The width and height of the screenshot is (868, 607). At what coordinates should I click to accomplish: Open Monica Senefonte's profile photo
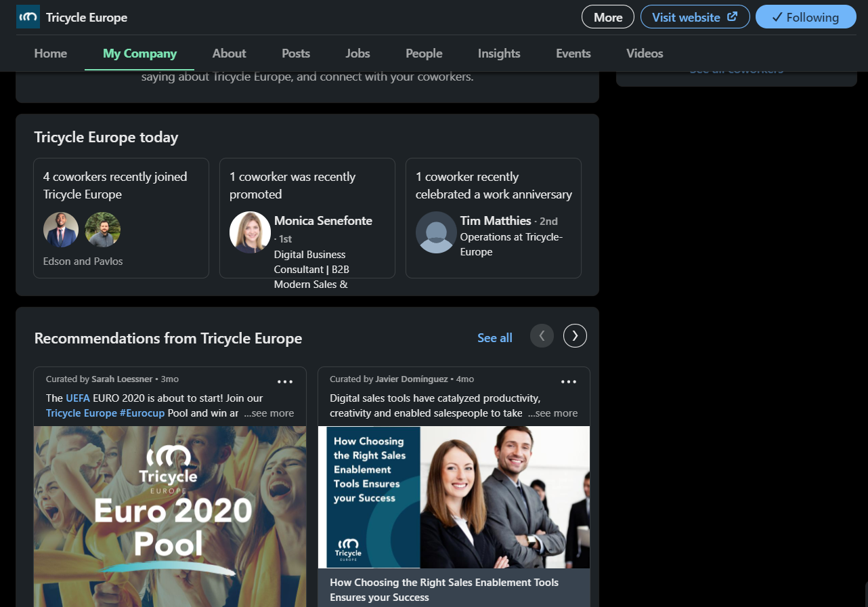coord(250,233)
